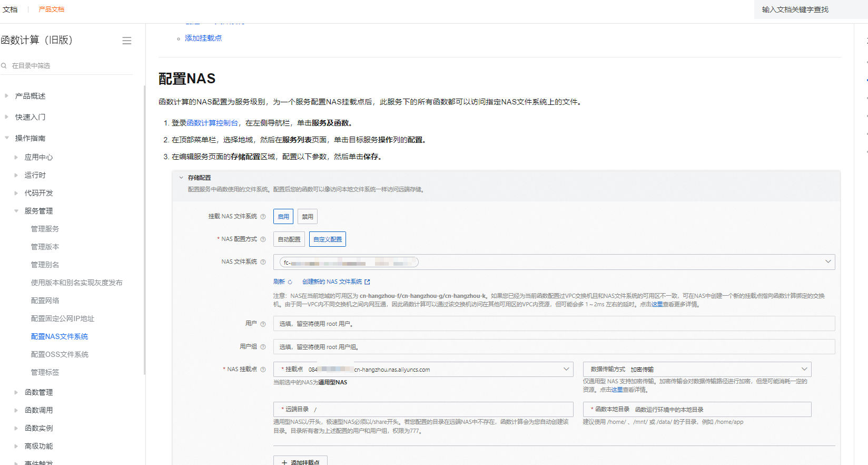The height and width of the screenshot is (465, 868).
Task: Open 文档 in top navigation
Action: (10, 9)
